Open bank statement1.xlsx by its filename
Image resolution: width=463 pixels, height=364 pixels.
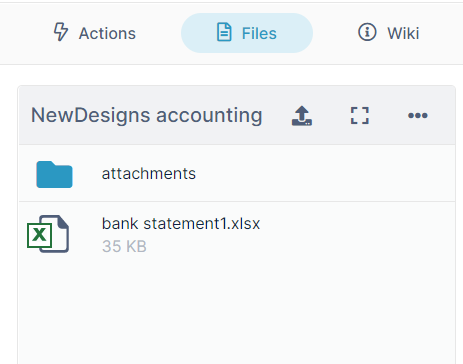click(x=181, y=223)
